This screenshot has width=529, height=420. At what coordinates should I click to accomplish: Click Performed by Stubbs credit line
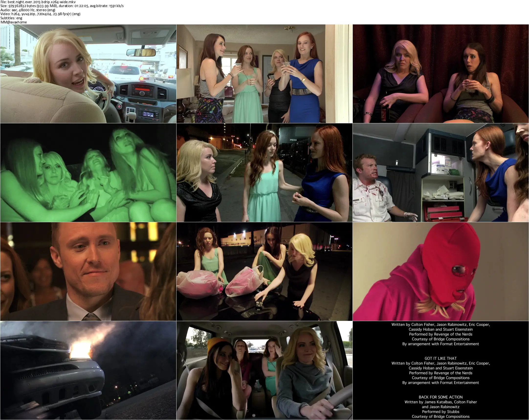coord(441,412)
